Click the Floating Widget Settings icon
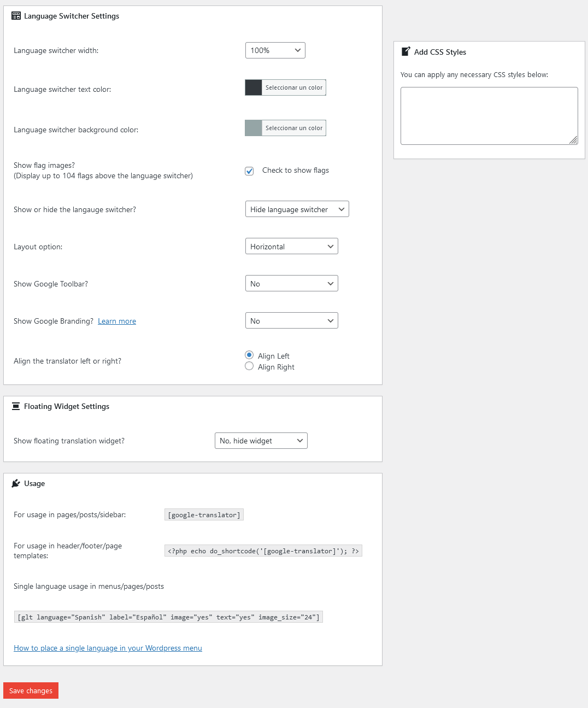Viewport: 588px width, 708px height. [x=15, y=406]
